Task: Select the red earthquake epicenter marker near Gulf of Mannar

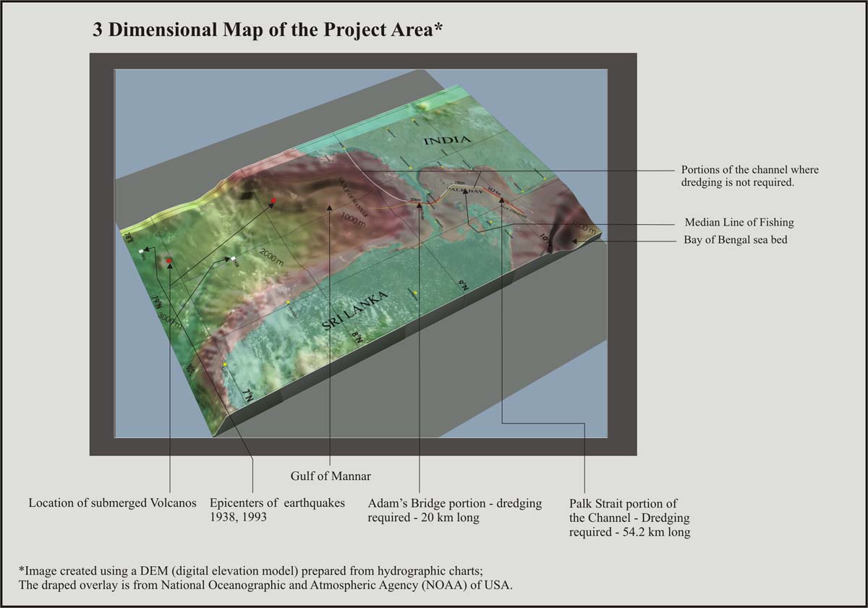Action: (x=273, y=200)
